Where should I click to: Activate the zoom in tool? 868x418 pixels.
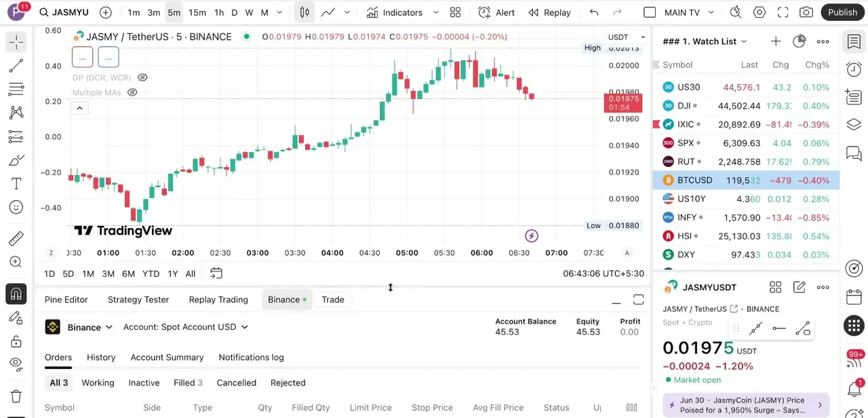coord(16,262)
